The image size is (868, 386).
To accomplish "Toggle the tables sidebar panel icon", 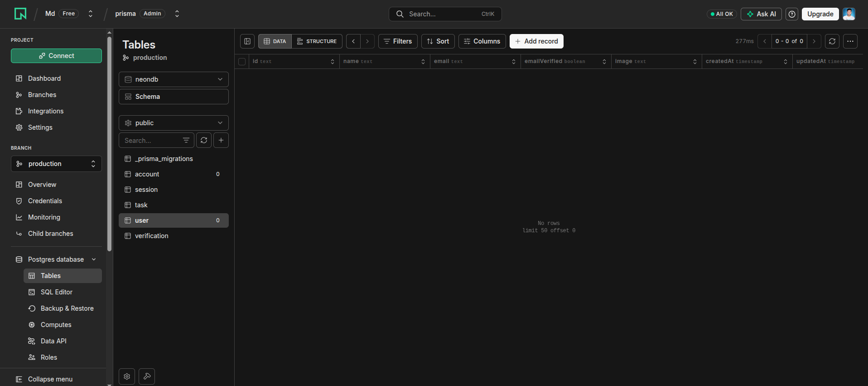I will point(247,41).
